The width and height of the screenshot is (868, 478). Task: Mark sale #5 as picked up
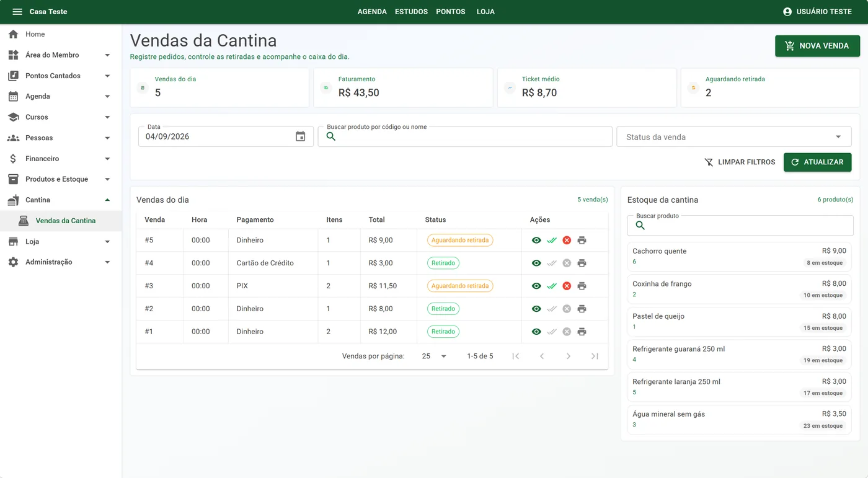pyautogui.click(x=552, y=241)
